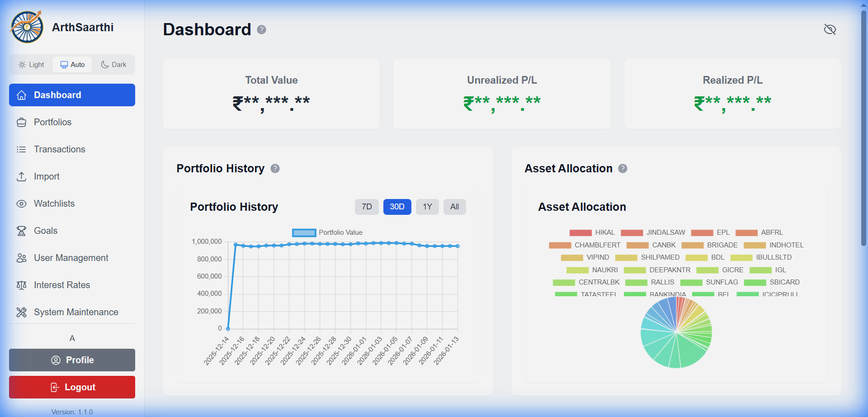Viewport: 868px width, 417px height.
Task: Open the Profile page
Action: click(x=72, y=360)
